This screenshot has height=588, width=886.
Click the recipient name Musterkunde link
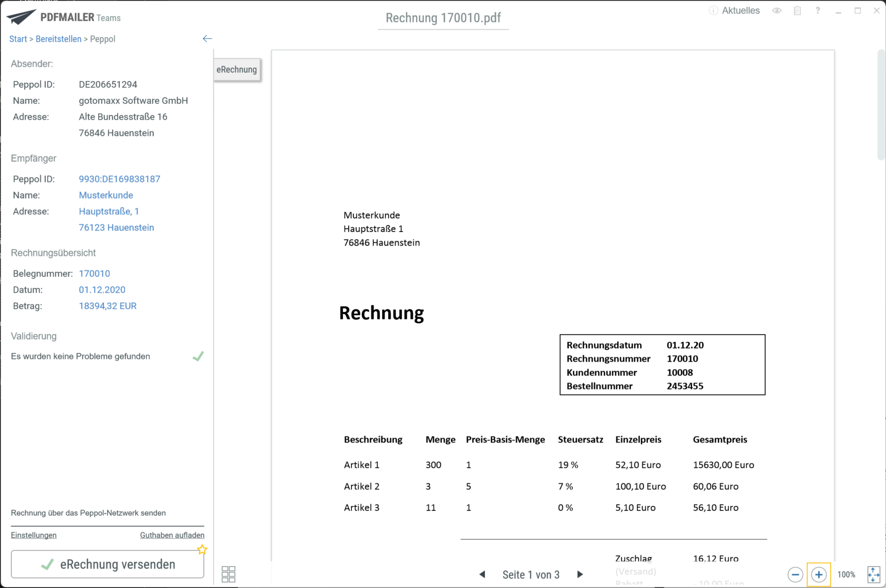click(x=106, y=195)
